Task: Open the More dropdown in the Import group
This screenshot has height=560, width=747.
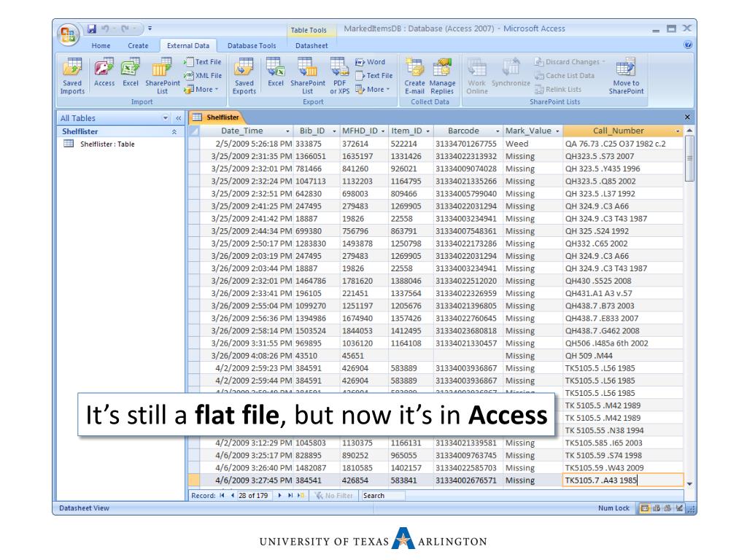Action: click(x=201, y=89)
